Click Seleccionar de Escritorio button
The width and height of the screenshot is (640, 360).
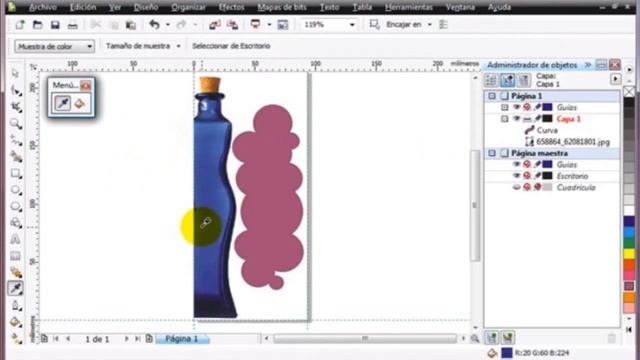[231, 46]
